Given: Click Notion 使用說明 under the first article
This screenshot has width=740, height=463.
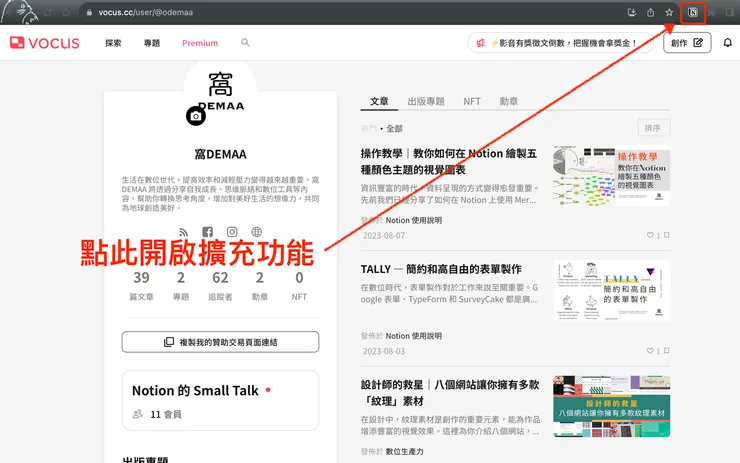Looking at the screenshot, I should click(413, 220).
